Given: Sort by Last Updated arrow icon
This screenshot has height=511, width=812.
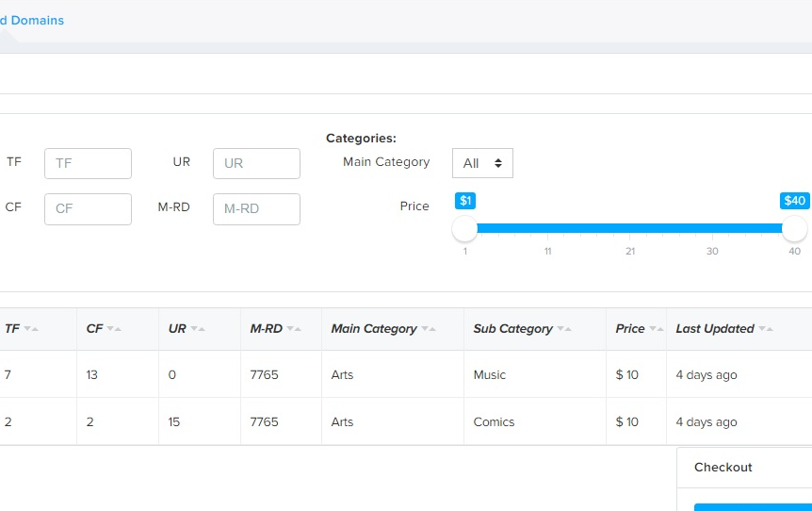Looking at the screenshot, I should point(766,329).
